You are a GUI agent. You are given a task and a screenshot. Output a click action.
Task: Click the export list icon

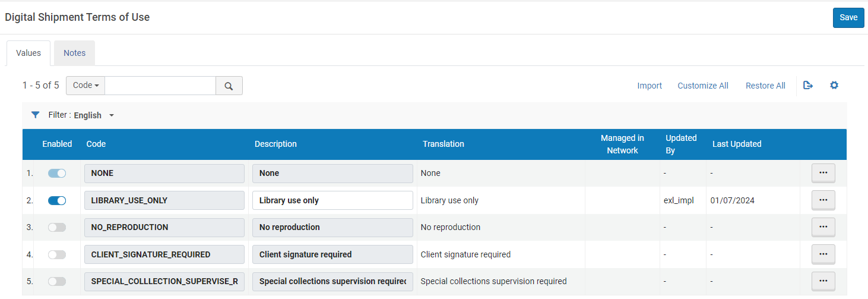(807, 86)
